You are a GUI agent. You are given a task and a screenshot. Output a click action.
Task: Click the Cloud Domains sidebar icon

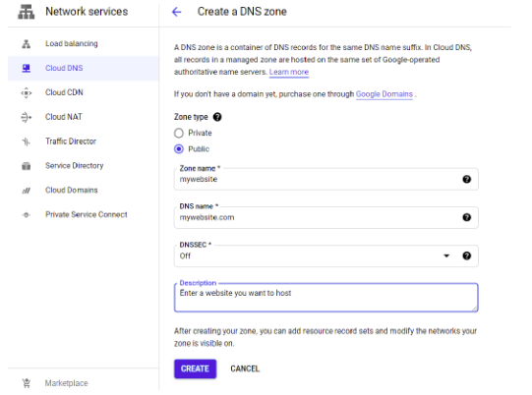pyautogui.click(x=27, y=191)
